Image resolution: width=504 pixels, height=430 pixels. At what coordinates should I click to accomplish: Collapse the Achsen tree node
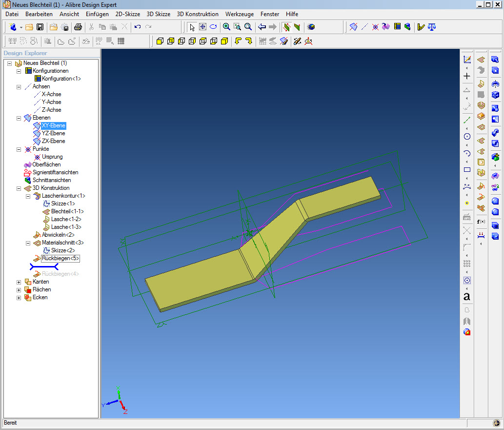pos(19,87)
